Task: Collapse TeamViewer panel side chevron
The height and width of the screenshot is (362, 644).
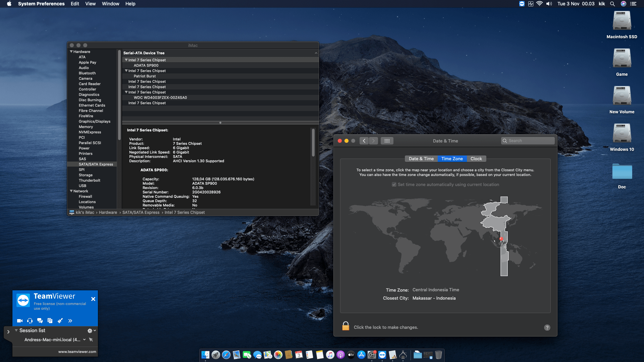Action: pyautogui.click(x=8, y=332)
